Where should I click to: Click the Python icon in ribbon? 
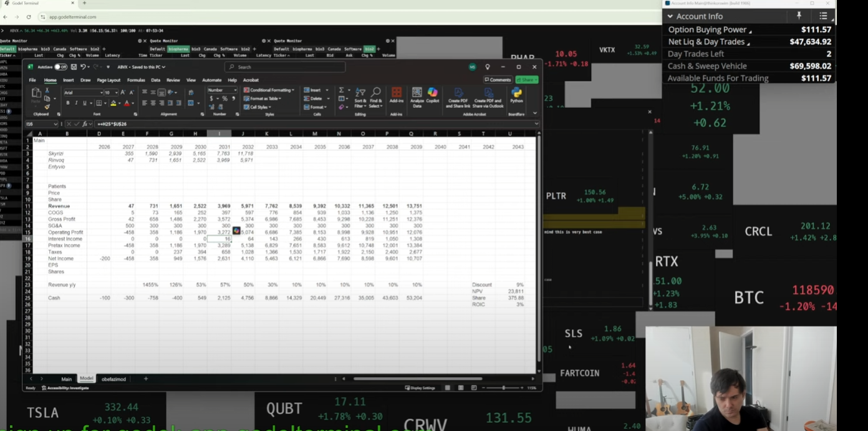click(x=516, y=95)
